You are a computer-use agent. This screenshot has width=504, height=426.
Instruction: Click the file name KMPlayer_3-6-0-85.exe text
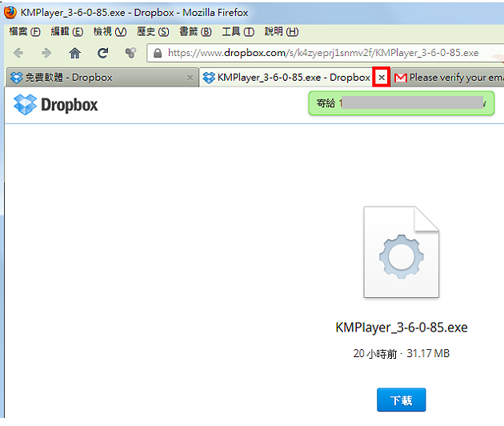(402, 328)
